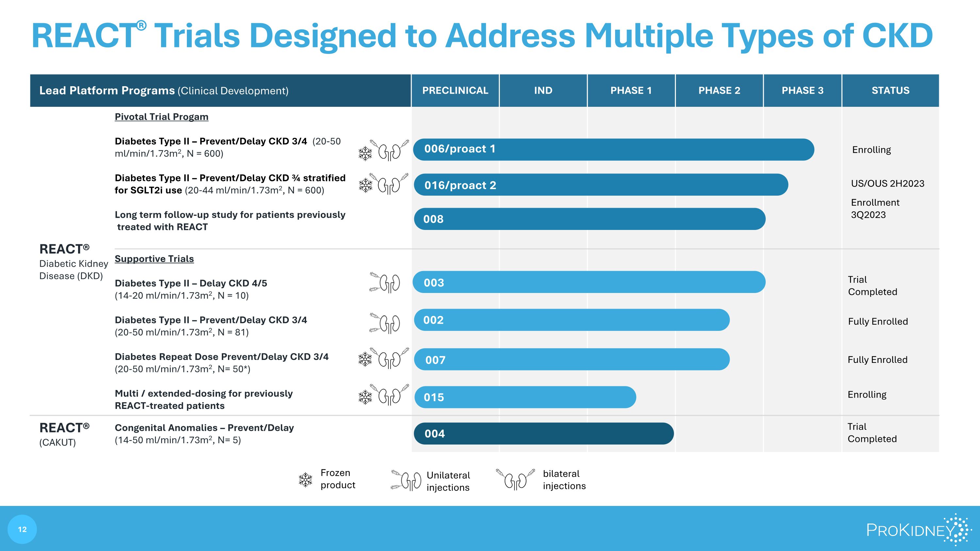The image size is (980, 551).
Task: Click the bilateral kidney icon beside 007 bar
Action: point(389,358)
